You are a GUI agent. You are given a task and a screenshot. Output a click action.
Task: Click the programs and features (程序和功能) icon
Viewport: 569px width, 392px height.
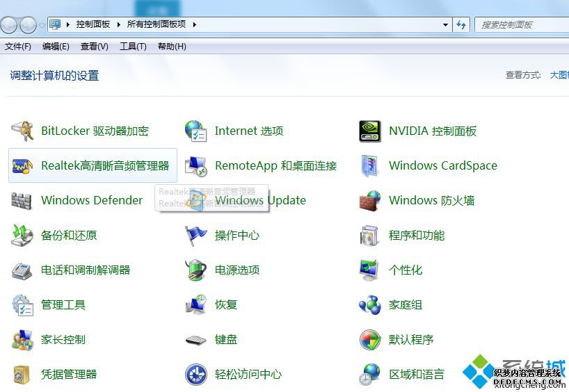(x=369, y=236)
